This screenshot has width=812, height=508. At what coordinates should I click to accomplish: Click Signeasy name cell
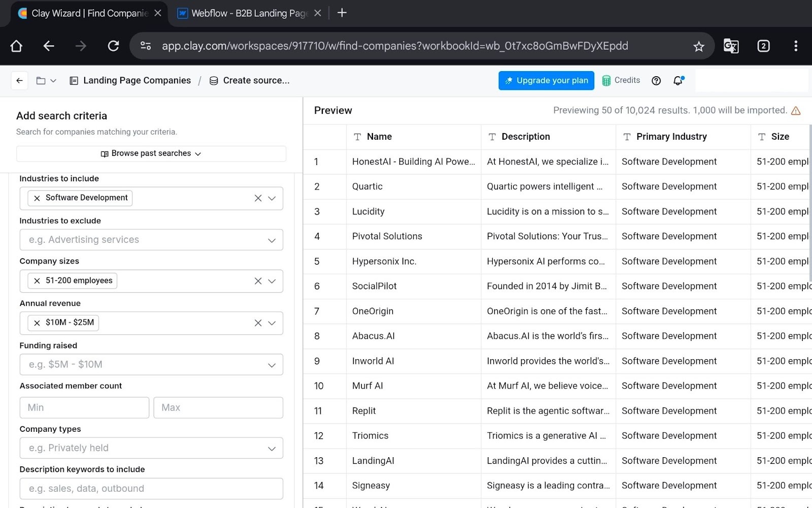pyautogui.click(x=414, y=485)
